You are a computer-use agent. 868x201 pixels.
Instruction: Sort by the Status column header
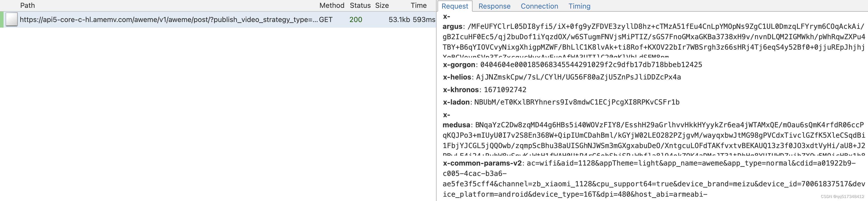[x=360, y=5]
